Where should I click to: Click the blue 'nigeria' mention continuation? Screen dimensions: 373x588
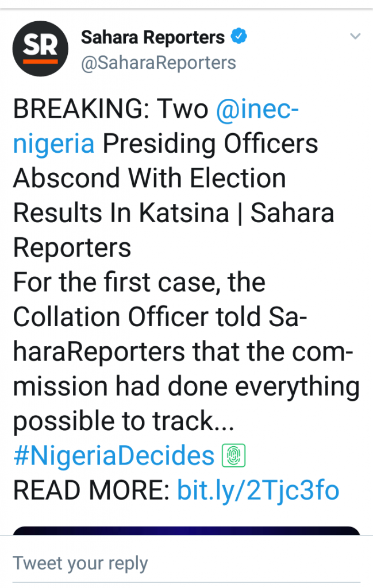pyautogui.click(x=53, y=144)
